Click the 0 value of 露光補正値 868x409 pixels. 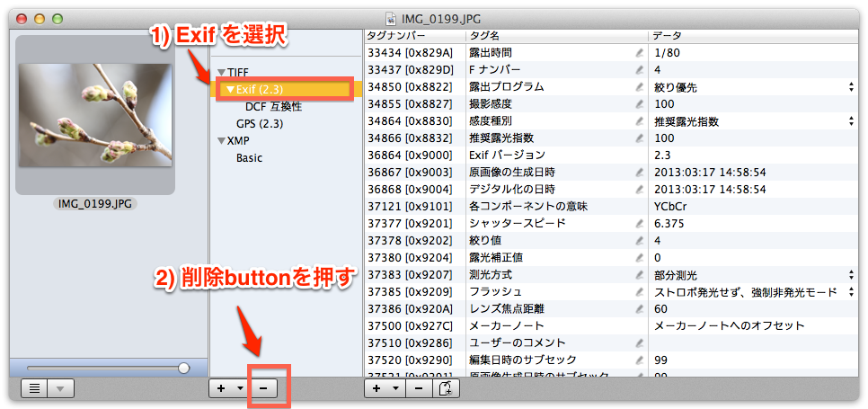(x=657, y=258)
